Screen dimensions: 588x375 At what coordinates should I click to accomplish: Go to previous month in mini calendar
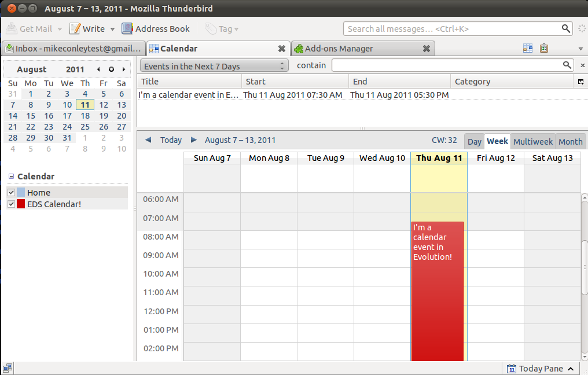(x=98, y=69)
